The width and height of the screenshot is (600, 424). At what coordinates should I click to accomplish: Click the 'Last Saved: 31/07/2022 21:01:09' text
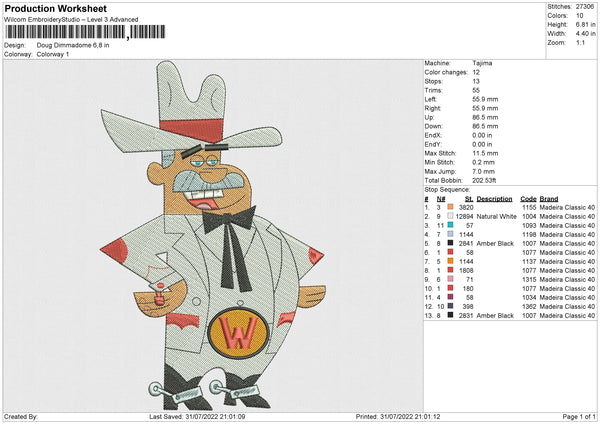[x=197, y=416]
